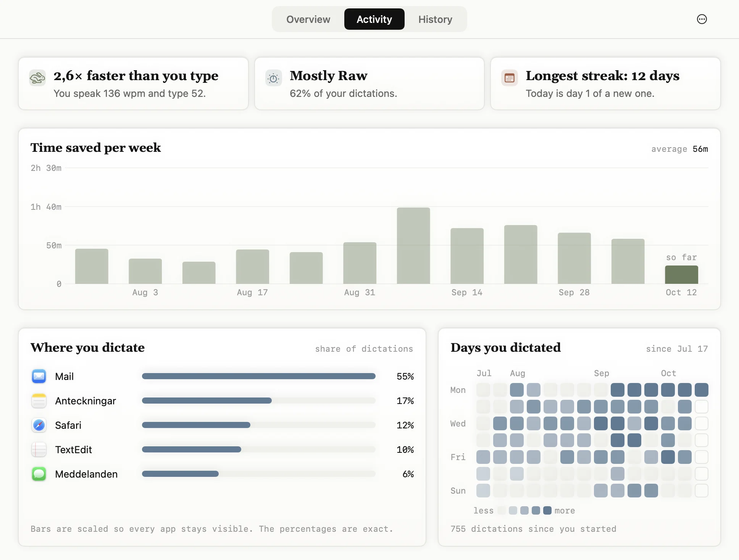
Task: Select the Activity tab
Action: (x=374, y=19)
